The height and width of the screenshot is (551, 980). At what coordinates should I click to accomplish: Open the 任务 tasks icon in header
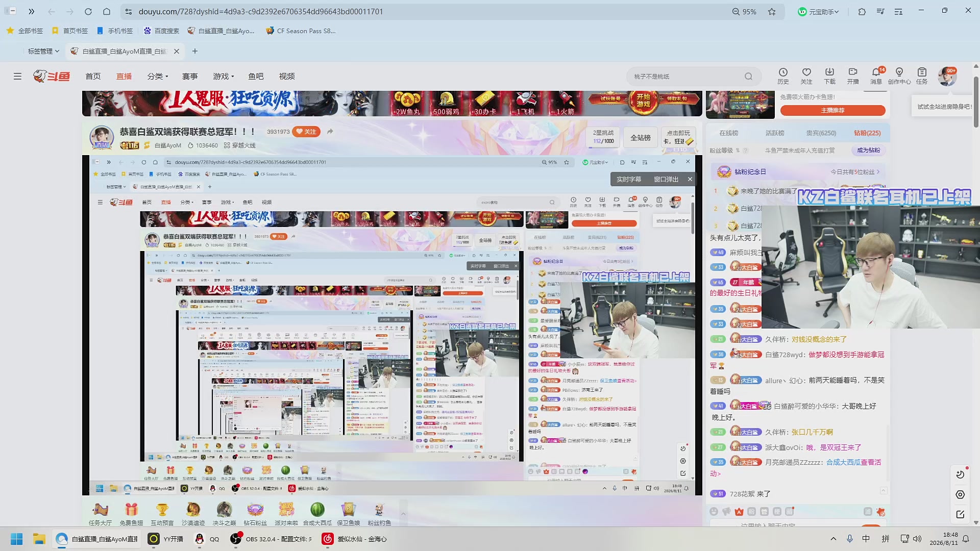tap(922, 76)
